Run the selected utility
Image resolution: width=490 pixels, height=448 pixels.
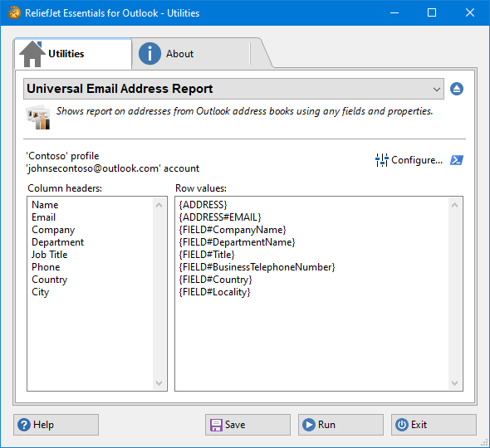tap(341, 425)
